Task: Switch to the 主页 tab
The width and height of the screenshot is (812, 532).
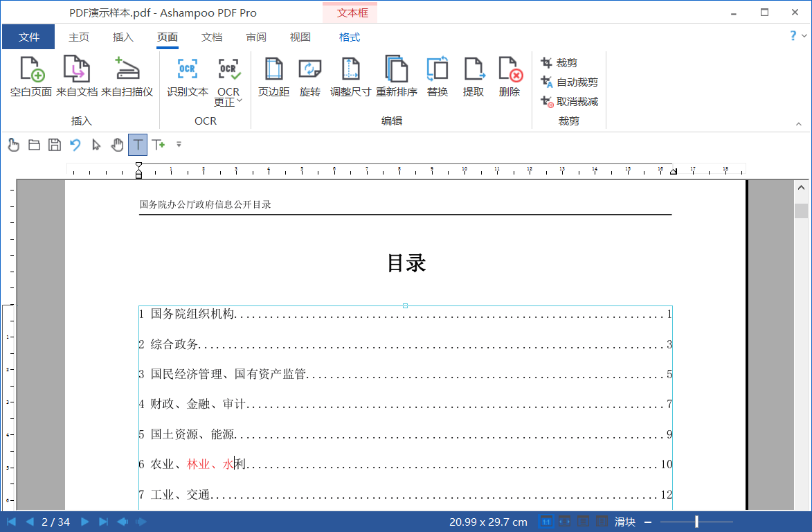Action: pos(79,37)
